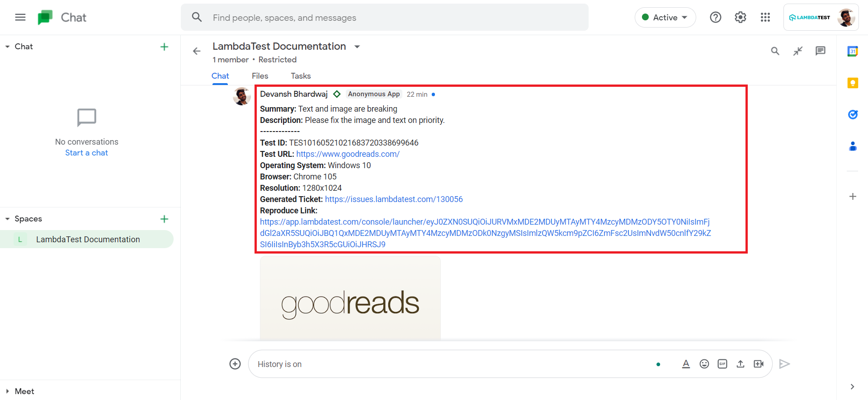Screen dimensions: 868x400
Task: Open text formatting options icon
Action: click(686, 364)
